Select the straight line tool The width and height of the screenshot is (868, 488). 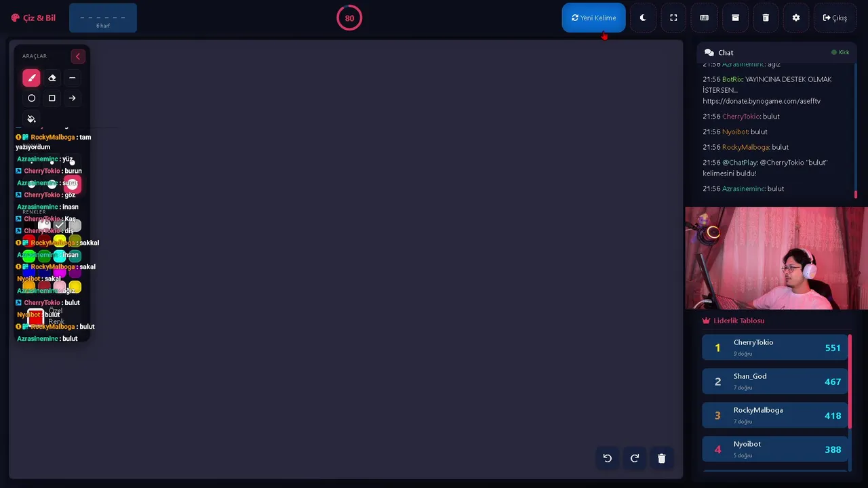pos(72,78)
